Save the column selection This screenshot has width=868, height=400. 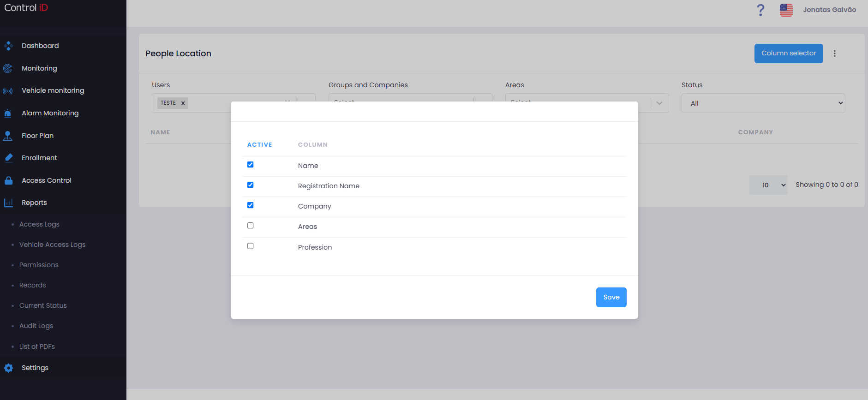611,297
